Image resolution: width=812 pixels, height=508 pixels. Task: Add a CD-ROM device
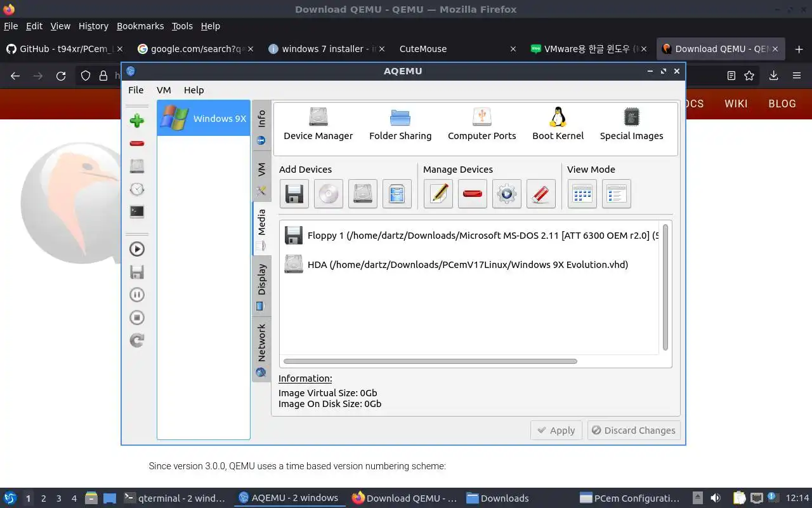point(328,194)
